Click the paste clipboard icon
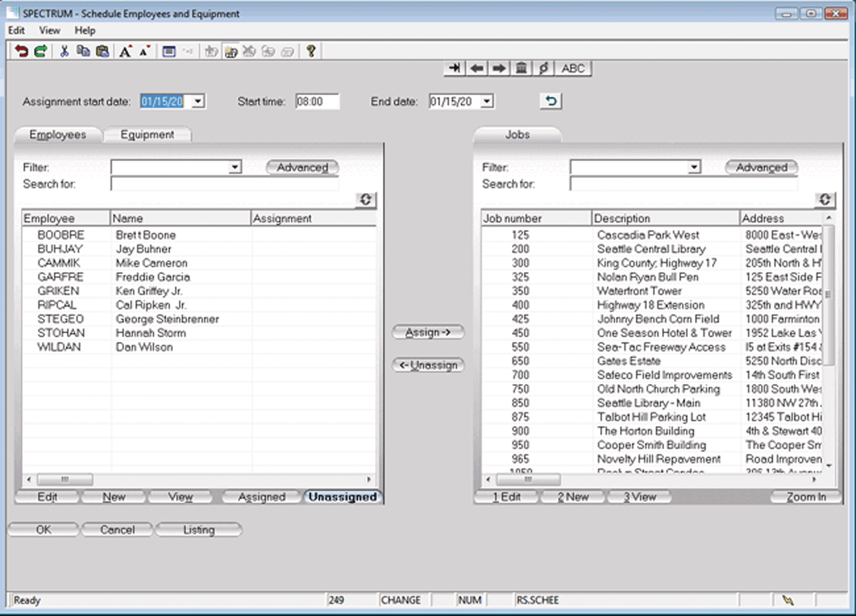Viewport: 856px width, 616px height. tap(103, 51)
